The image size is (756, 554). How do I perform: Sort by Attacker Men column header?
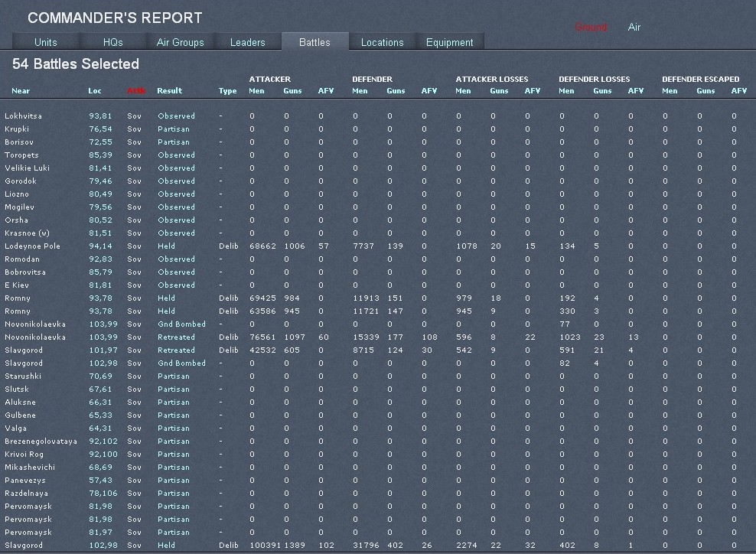(x=256, y=91)
